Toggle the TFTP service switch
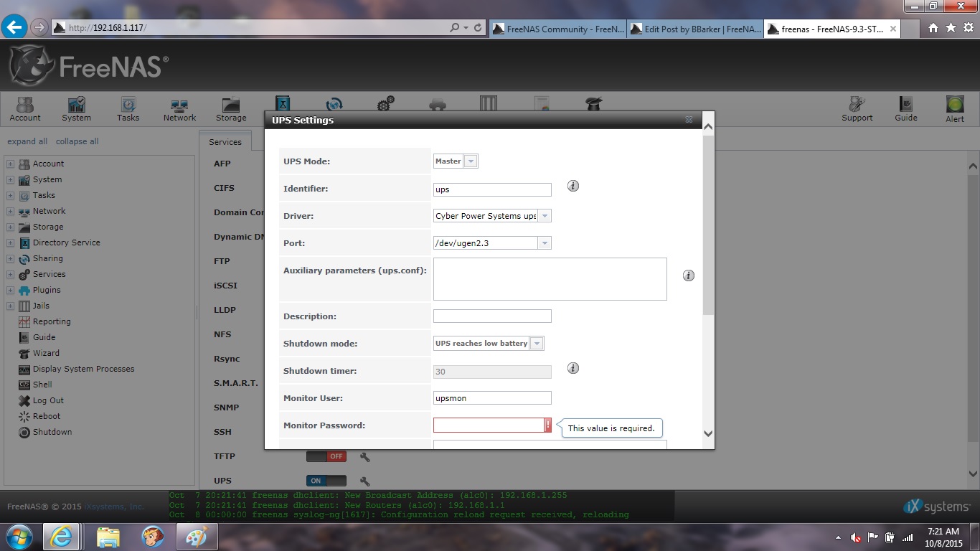 326,456
